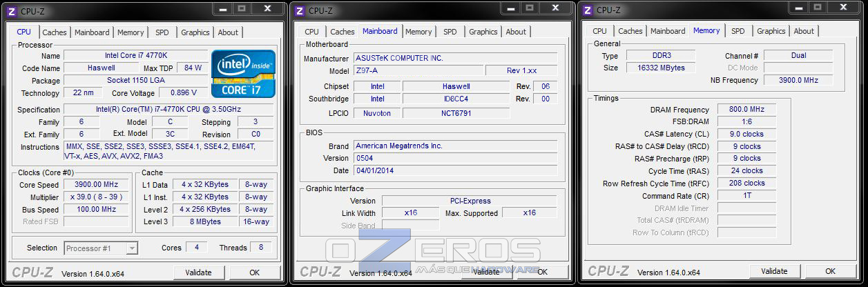The height and width of the screenshot is (287, 868).
Task: Click Validate button in right CPU-Z window
Action: 775,271
